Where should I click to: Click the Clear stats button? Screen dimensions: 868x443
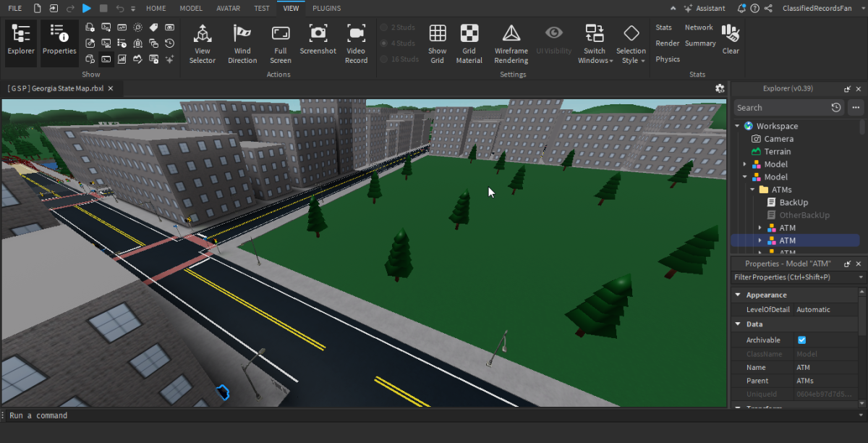(x=731, y=40)
